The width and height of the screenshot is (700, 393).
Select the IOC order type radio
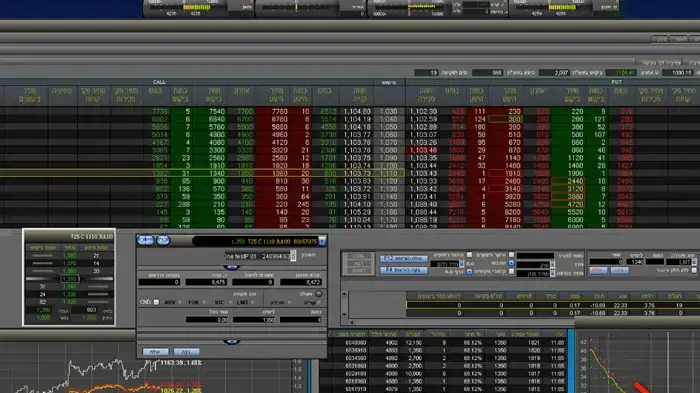click(x=229, y=302)
